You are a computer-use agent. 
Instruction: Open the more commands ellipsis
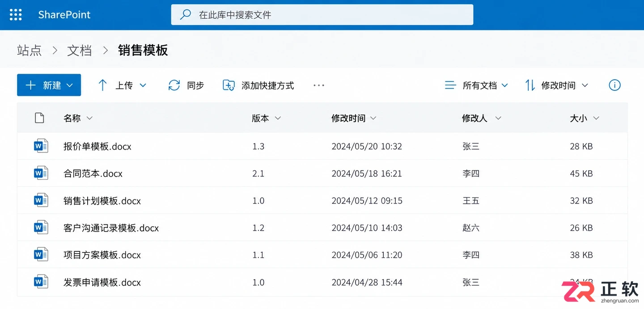tap(319, 85)
